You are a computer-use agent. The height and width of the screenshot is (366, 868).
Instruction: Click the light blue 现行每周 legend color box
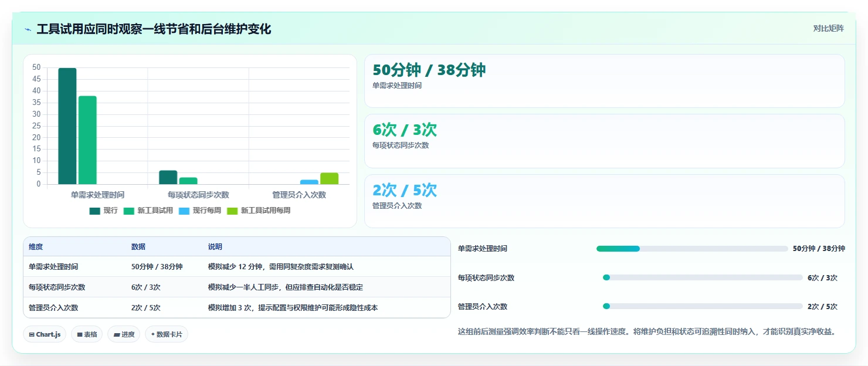pyautogui.click(x=184, y=211)
